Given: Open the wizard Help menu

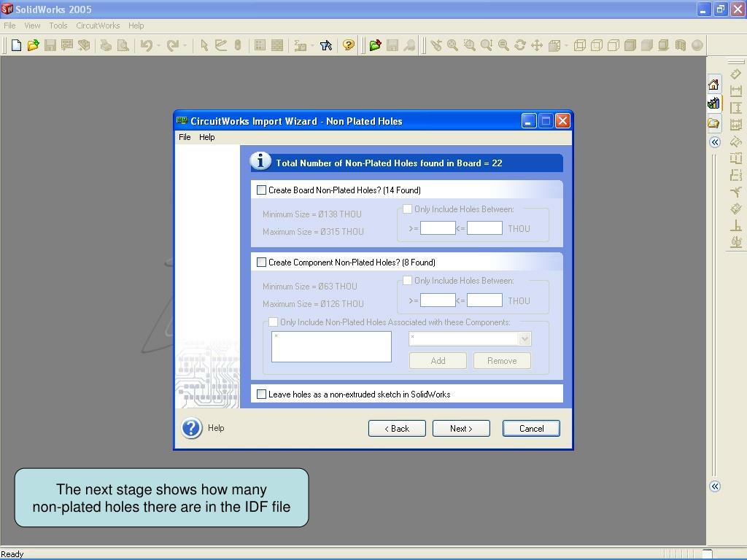Looking at the screenshot, I should [x=206, y=137].
